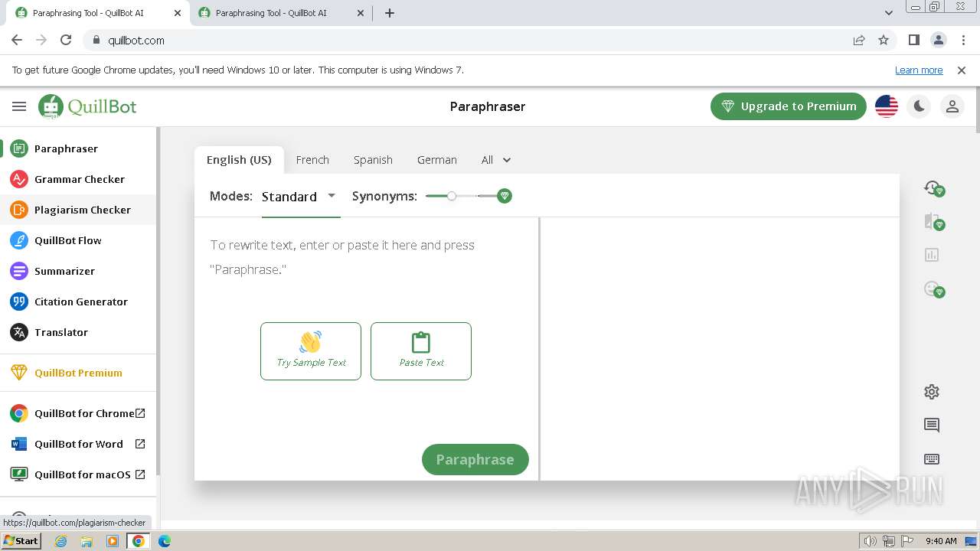Toggle dark mode moon icon
Screen dimensions: 980x551
(x=920, y=106)
